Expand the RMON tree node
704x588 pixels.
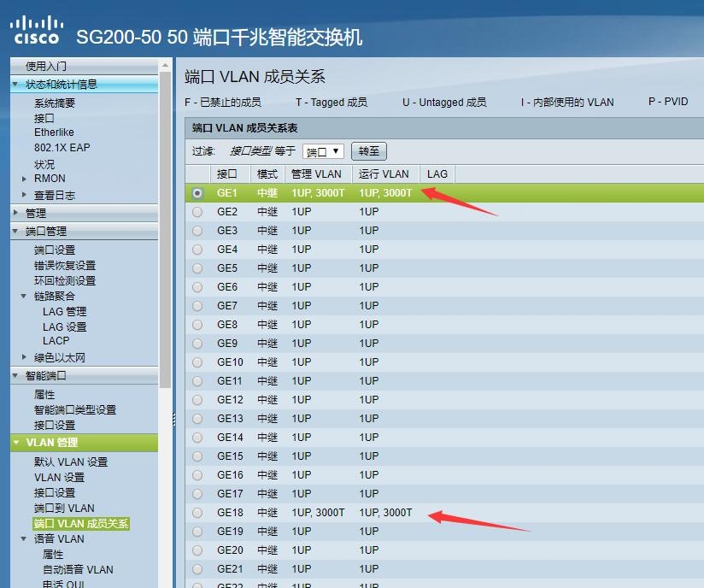click(24, 179)
